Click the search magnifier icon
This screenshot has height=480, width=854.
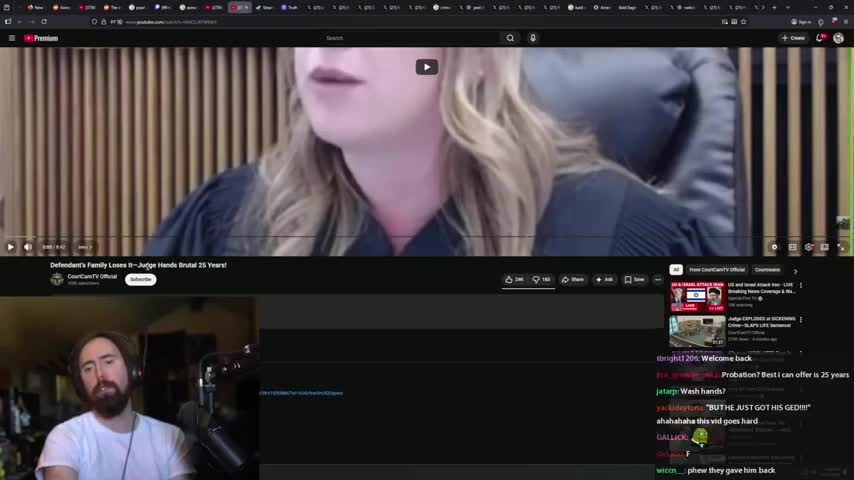pyautogui.click(x=510, y=38)
